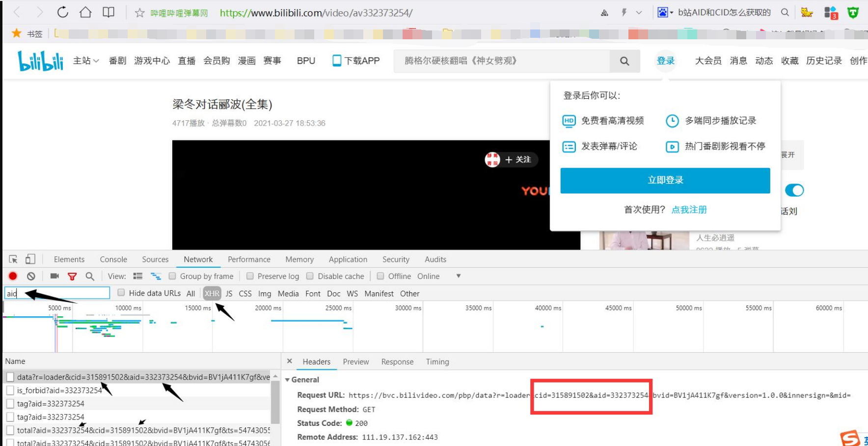The width and height of the screenshot is (868, 446).
Task: Stop recording network log red button
Action: pyautogui.click(x=13, y=276)
